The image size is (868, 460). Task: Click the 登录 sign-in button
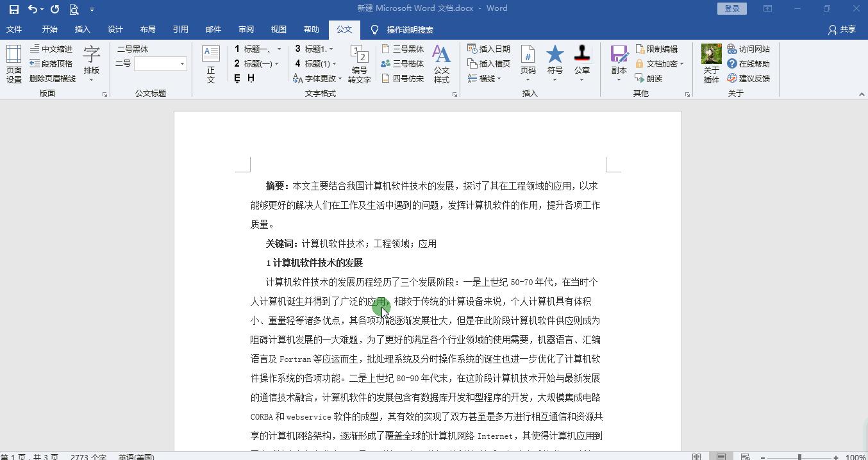(731, 8)
